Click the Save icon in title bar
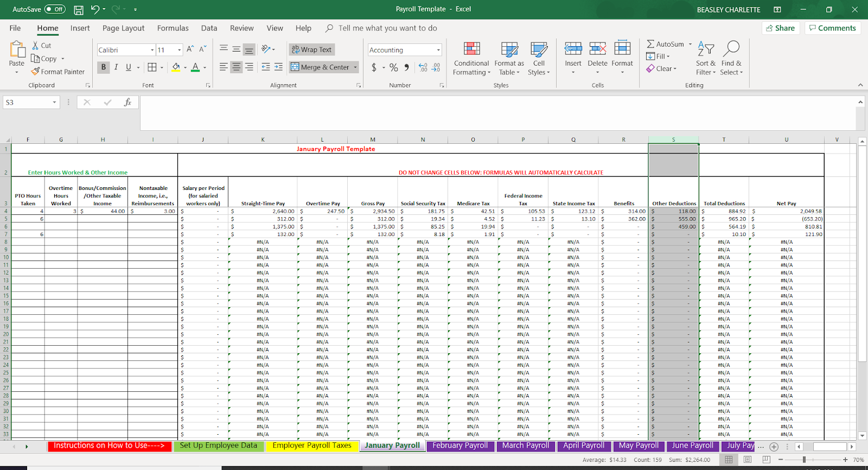 79,10
